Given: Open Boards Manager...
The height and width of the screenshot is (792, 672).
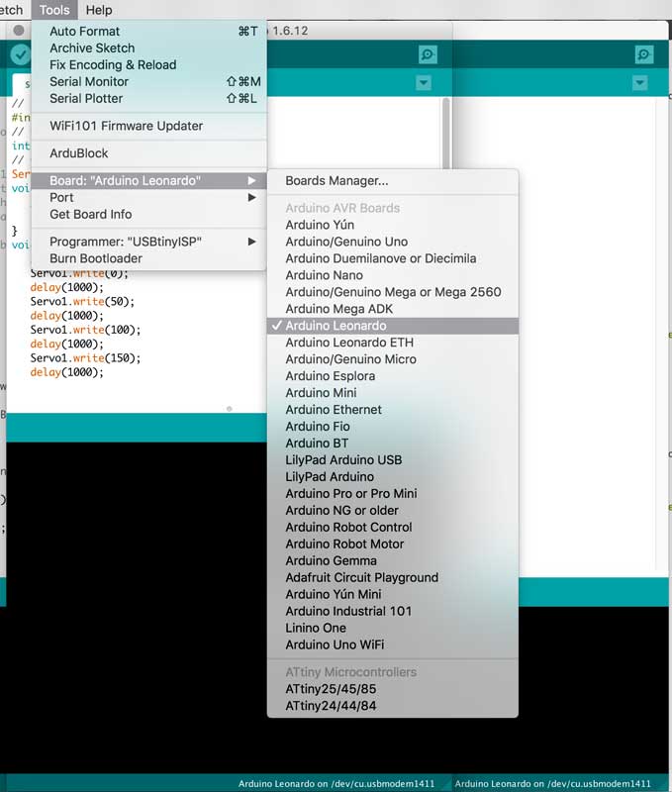Looking at the screenshot, I should (393, 181).
